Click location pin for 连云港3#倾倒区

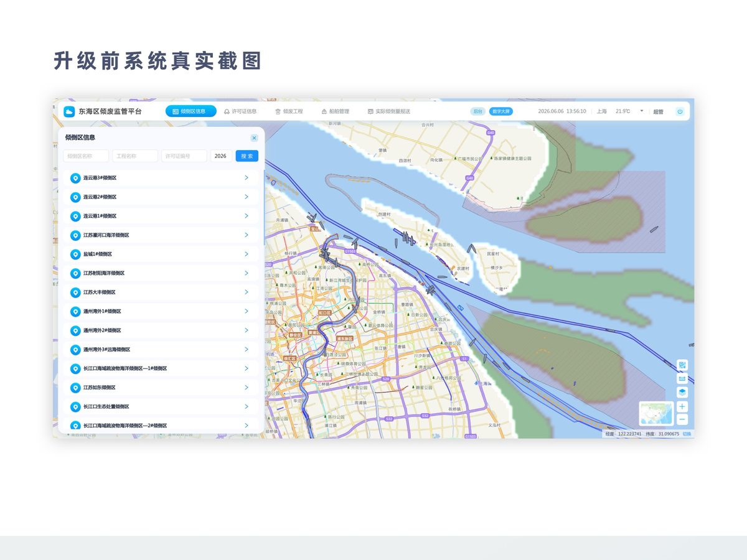pos(75,178)
